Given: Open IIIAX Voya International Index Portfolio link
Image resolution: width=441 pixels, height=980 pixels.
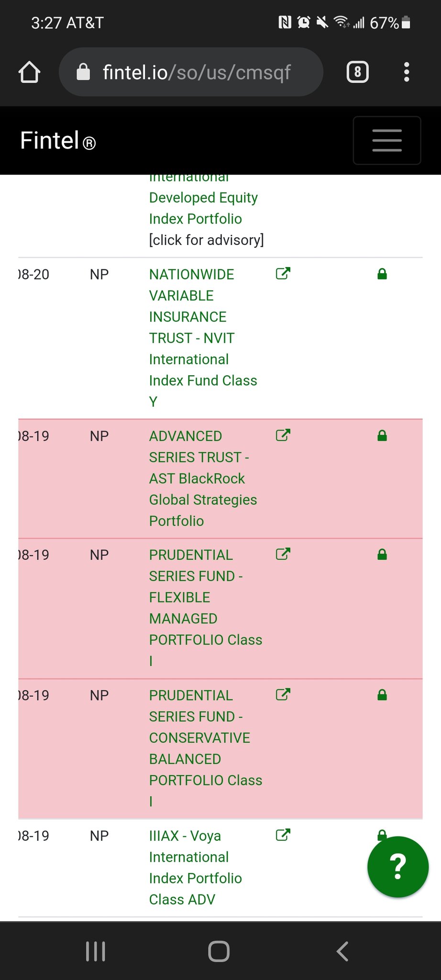Looking at the screenshot, I should 195,868.
